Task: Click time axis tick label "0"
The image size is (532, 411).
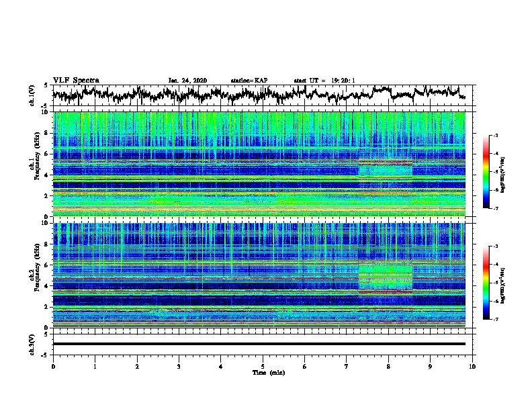Action: click(53, 367)
